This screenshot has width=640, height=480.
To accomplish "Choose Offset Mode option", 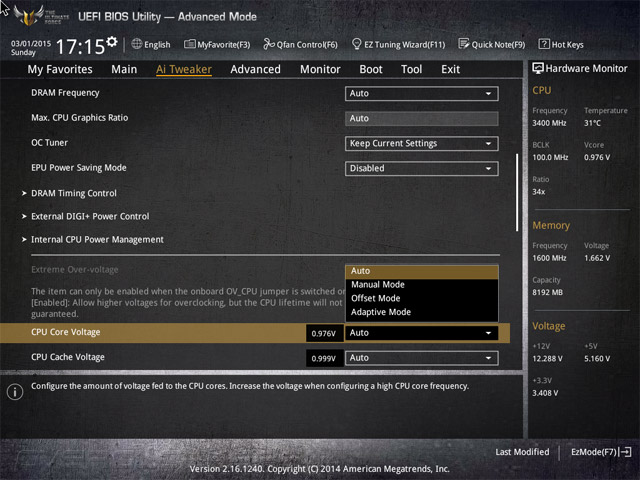I will (421, 298).
